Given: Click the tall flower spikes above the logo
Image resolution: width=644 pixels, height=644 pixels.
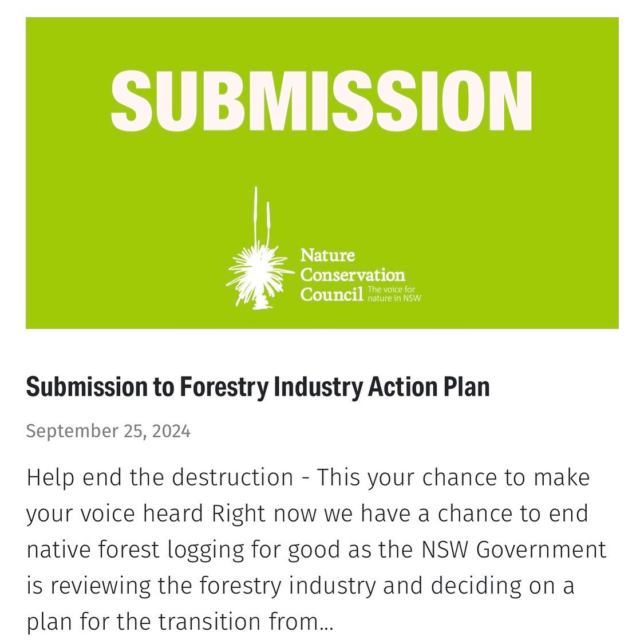Looking at the screenshot, I should 262,216.
